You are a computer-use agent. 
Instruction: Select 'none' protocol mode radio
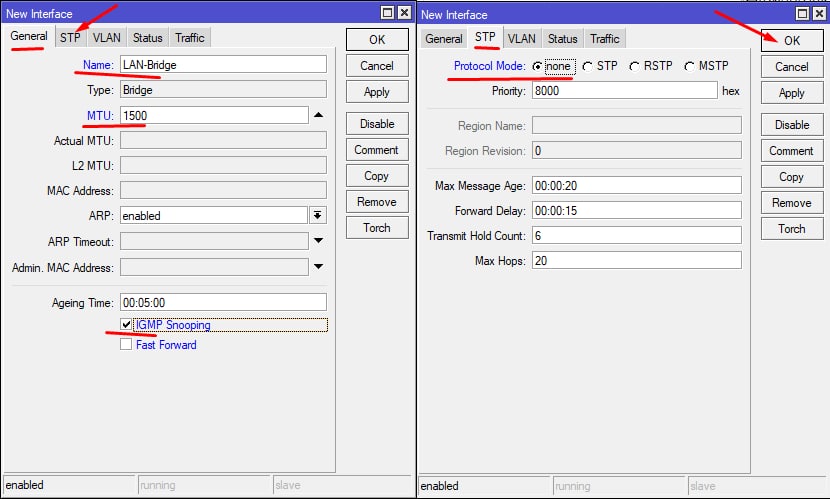coord(537,66)
